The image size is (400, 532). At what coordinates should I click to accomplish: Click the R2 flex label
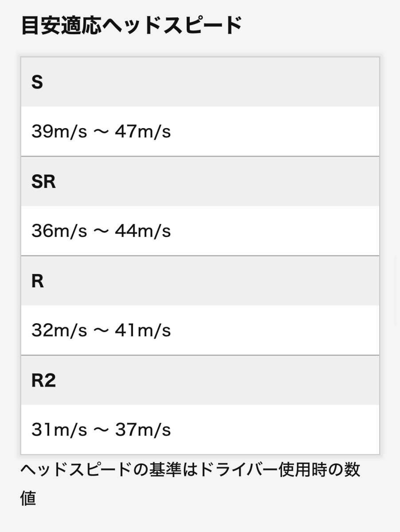tap(43, 380)
